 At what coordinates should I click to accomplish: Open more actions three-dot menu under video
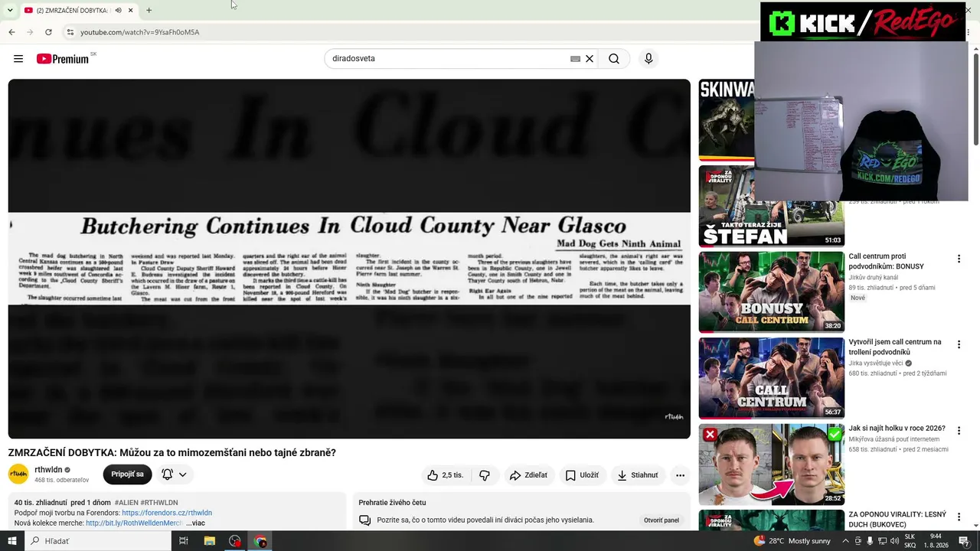[x=680, y=475]
